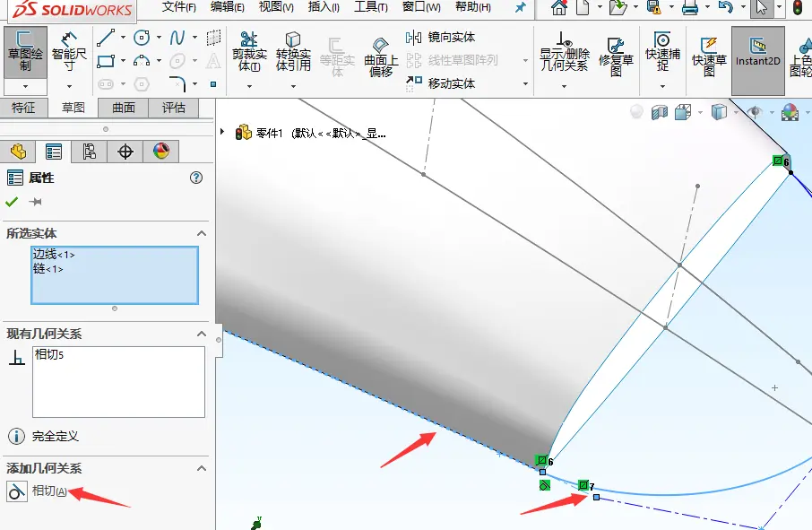This screenshot has height=530, width=812.
Task: Click the Sketch (草图绘制) button
Action: (x=25, y=52)
